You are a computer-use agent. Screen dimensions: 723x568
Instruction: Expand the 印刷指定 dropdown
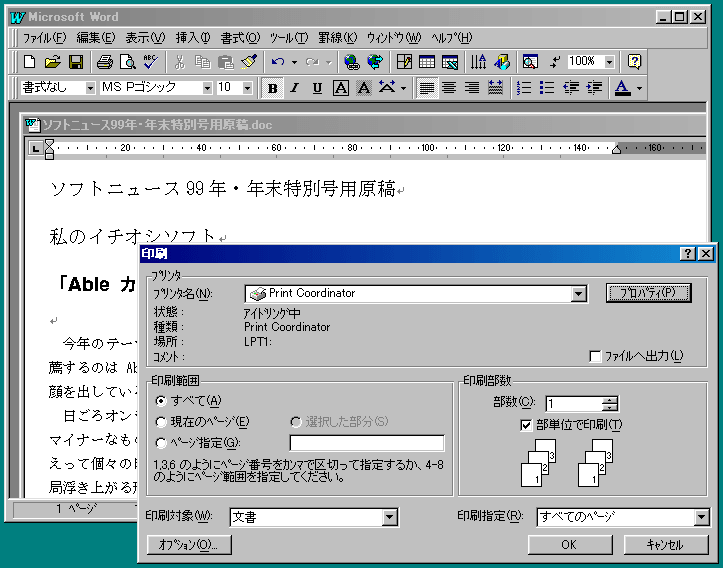click(x=701, y=517)
